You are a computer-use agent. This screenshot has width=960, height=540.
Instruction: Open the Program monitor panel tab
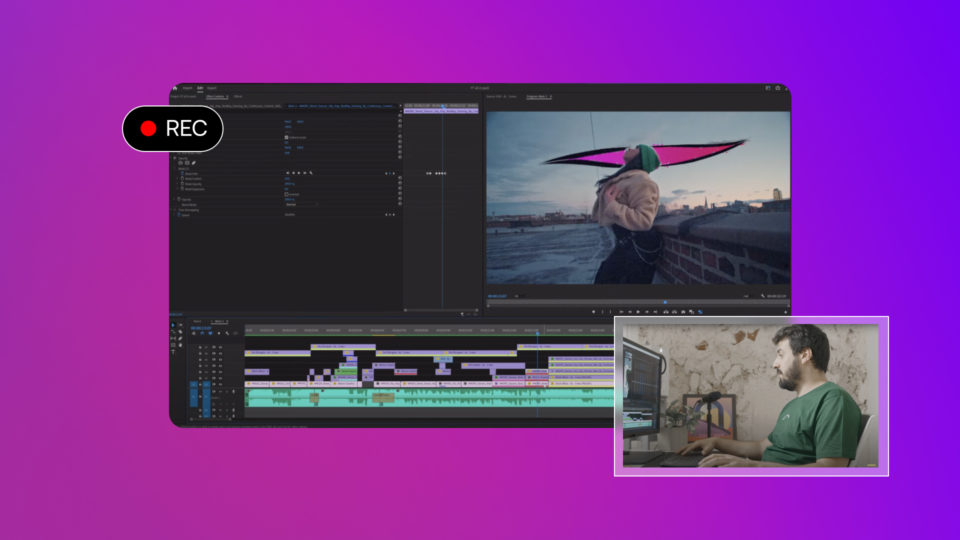pos(538,97)
